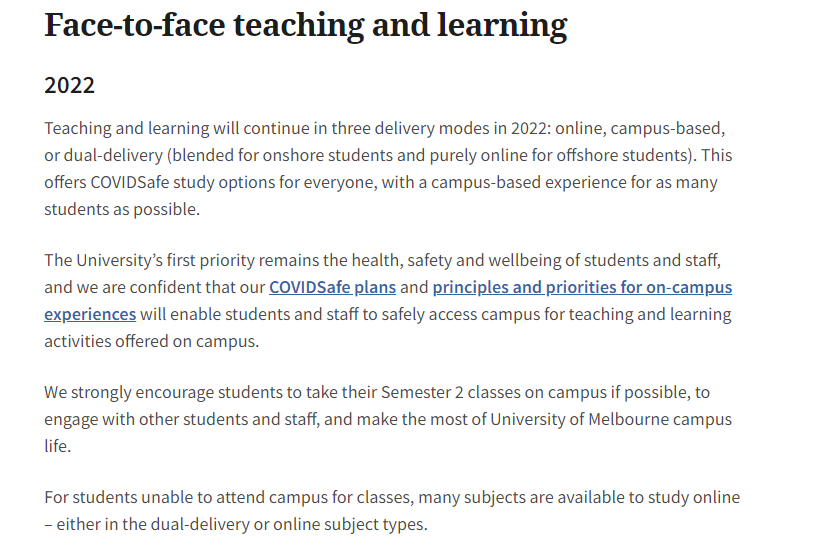Open the COVIDSafe plans link
Screen dimensions: 817x547
(x=332, y=288)
